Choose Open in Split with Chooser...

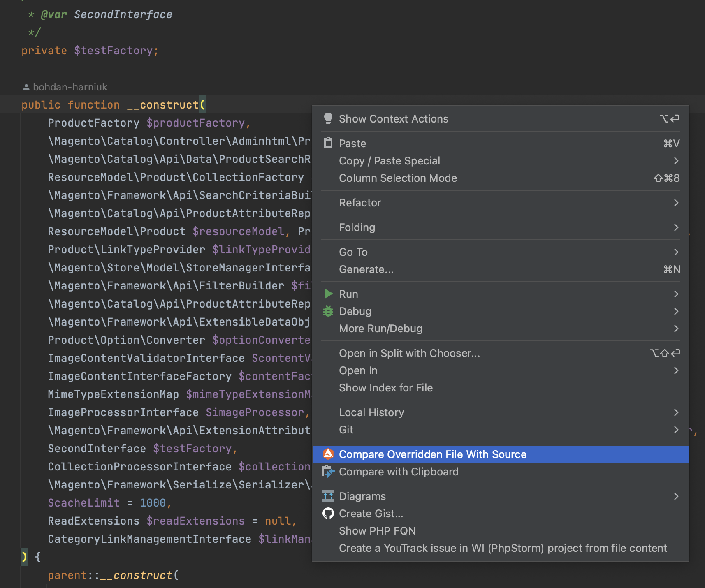(500, 353)
